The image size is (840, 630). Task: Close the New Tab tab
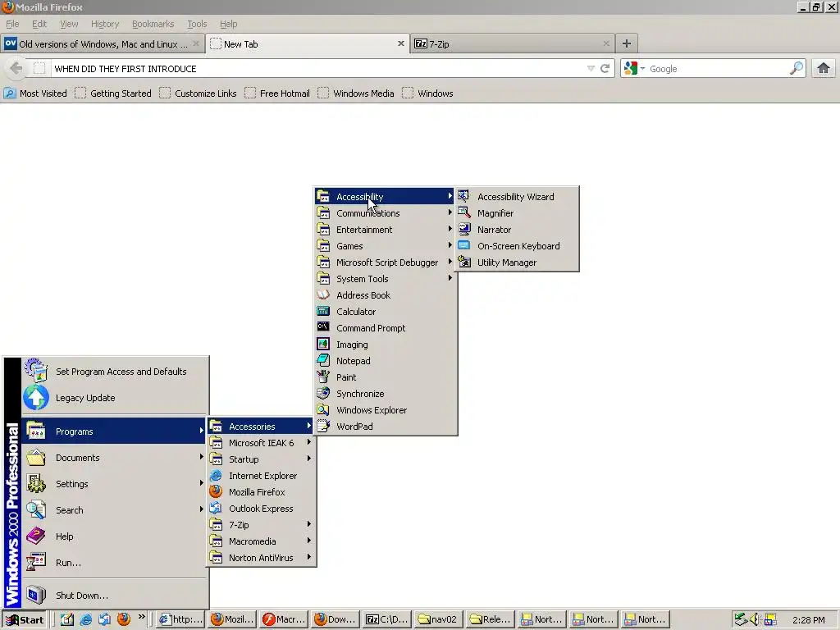coord(400,43)
